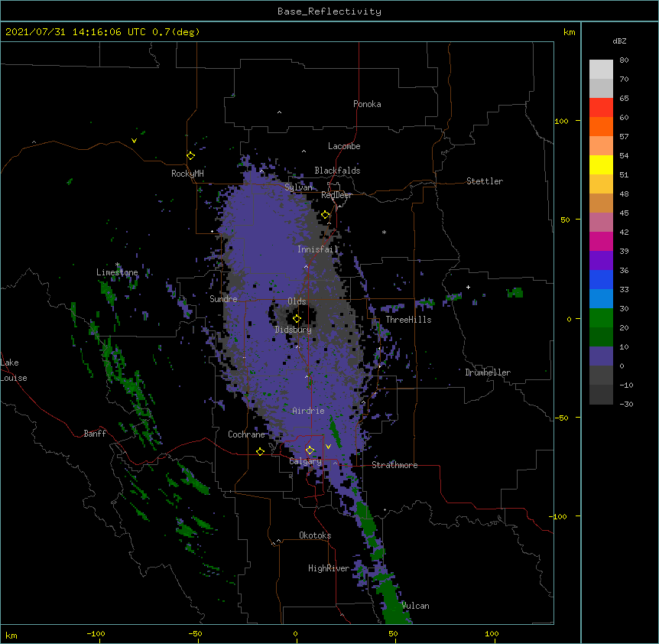This screenshot has height=644, width=659.
Task: Click the yellow diamond marker between Olds and Didsbury
Action: [297, 318]
